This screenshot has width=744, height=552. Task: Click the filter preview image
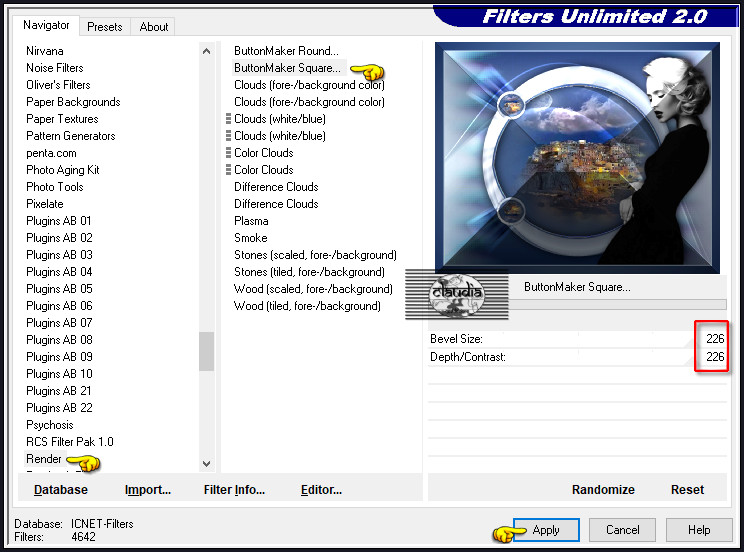coord(577,158)
